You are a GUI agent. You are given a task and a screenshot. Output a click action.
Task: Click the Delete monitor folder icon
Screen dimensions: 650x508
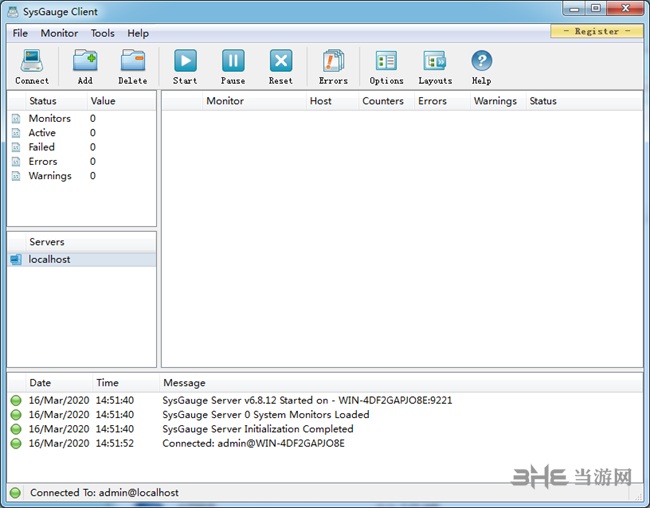click(x=133, y=61)
